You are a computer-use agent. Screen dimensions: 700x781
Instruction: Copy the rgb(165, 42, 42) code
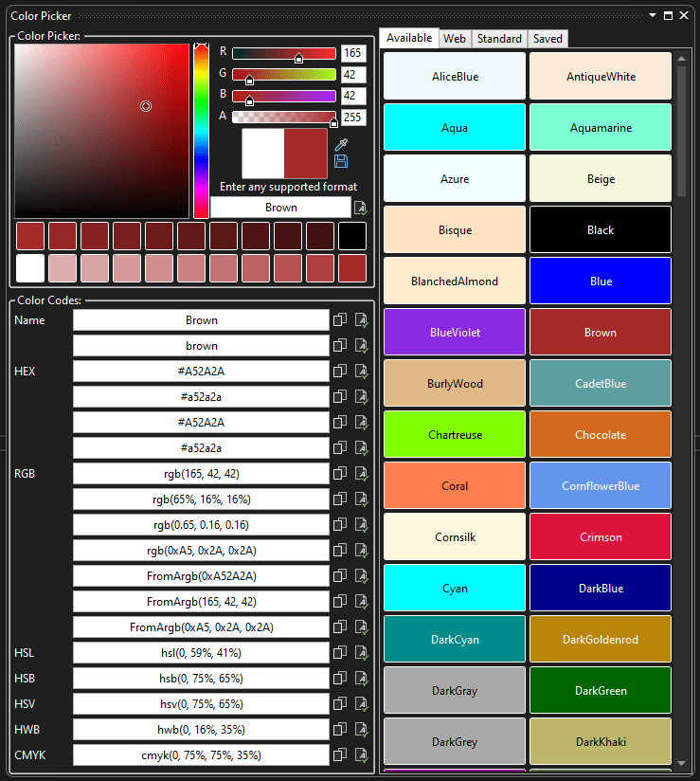340,474
